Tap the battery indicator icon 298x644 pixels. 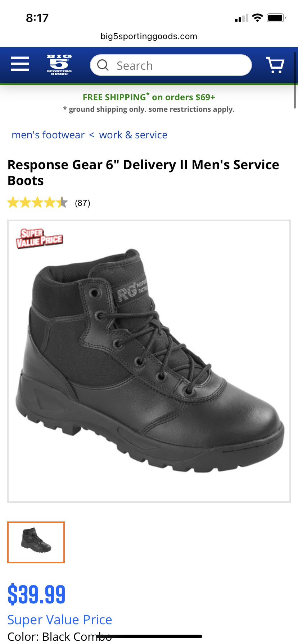click(276, 18)
